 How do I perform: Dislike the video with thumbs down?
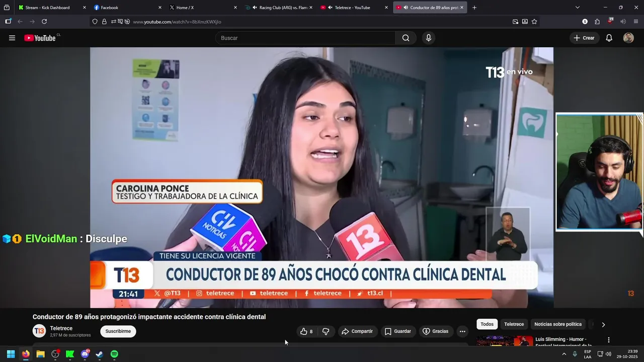[x=326, y=331]
